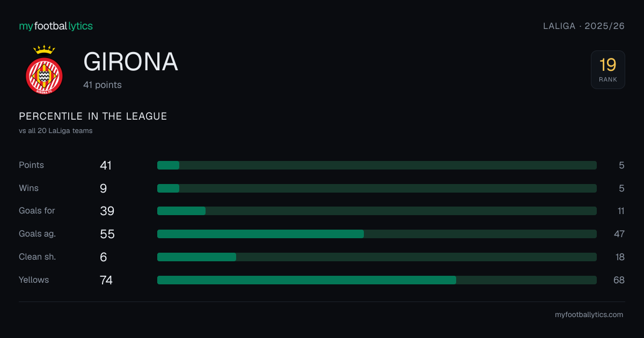Click the Goals ag. value 55
This screenshot has height=338, width=644.
107,234
